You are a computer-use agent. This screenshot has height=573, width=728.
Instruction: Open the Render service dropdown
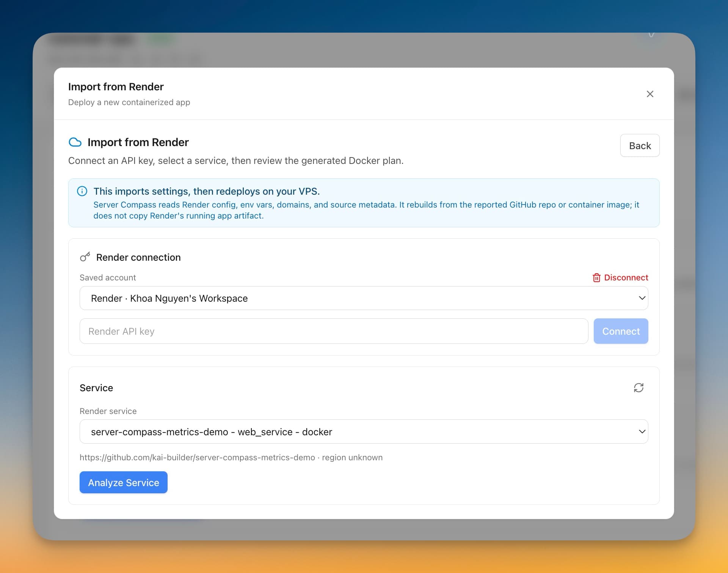pyautogui.click(x=364, y=431)
